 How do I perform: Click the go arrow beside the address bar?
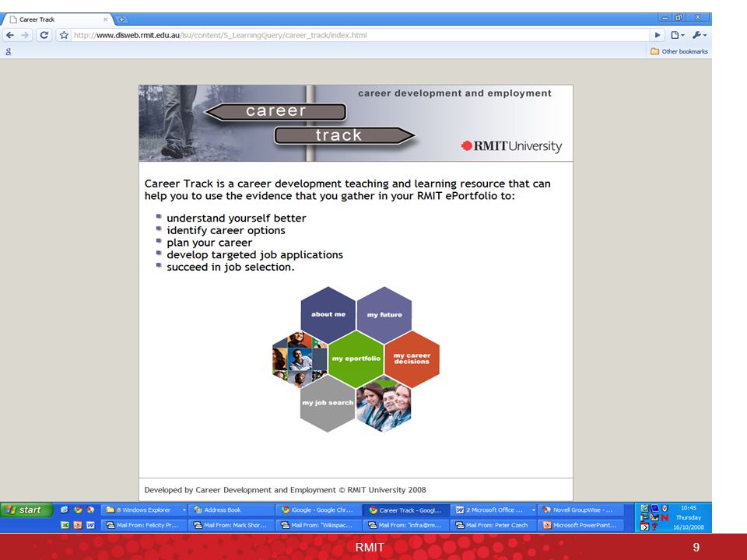(x=658, y=35)
